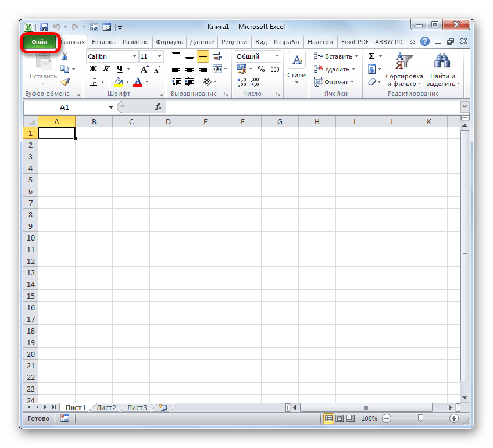Image resolution: width=493 pixels, height=448 pixels.
Task: Align text to top of cell
Action: click(x=176, y=56)
